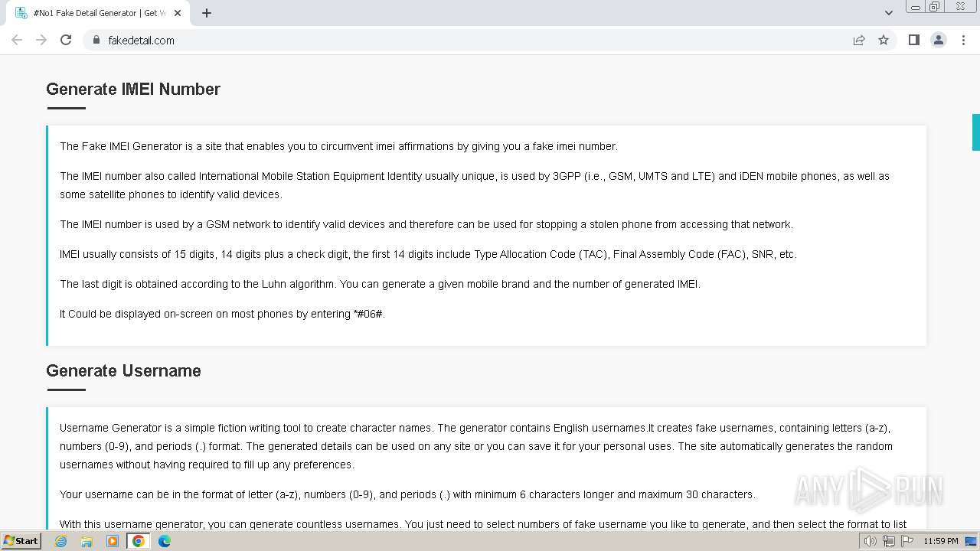Launch Internet Explorer from the taskbar

coord(61,541)
